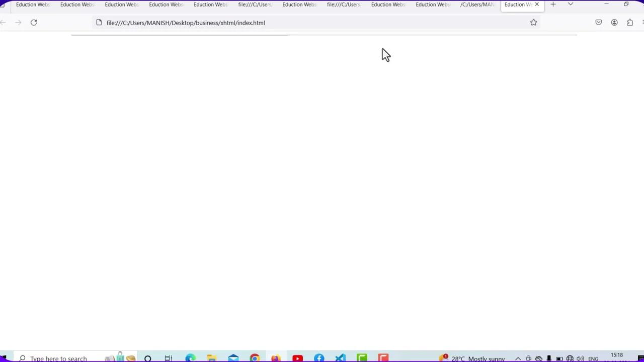Open Microsoft Edge from the taskbar
The height and width of the screenshot is (362, 644).
click(x=190, y=358)
